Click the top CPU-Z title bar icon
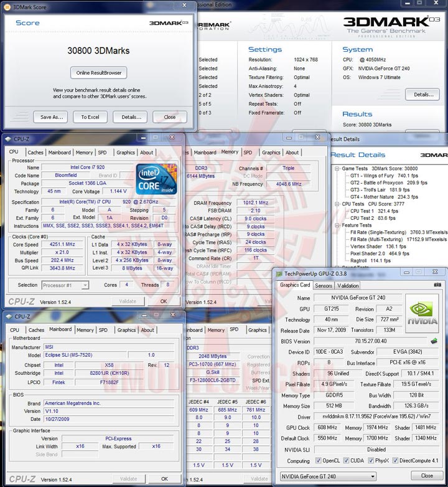The height and width of the screenshot is (487, 448). tap(8, 139)
